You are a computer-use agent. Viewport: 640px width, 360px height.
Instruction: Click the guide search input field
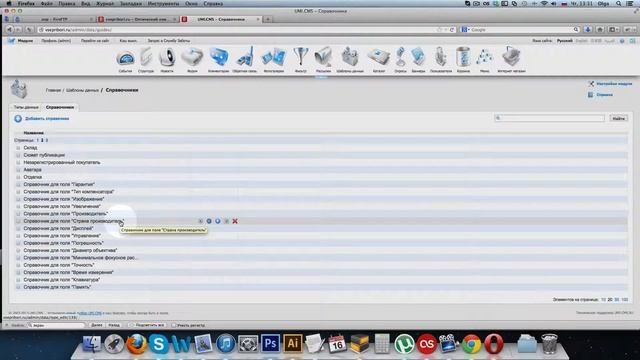(x=549, y=118)
